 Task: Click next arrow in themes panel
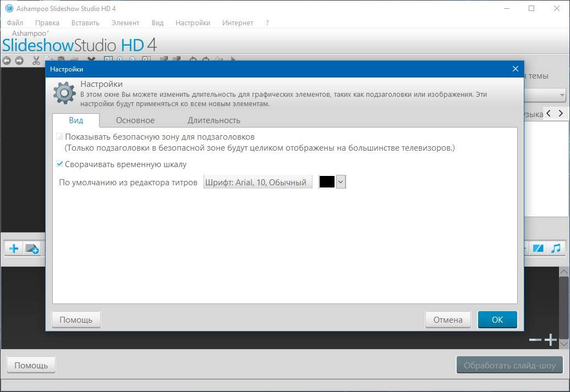561,113
